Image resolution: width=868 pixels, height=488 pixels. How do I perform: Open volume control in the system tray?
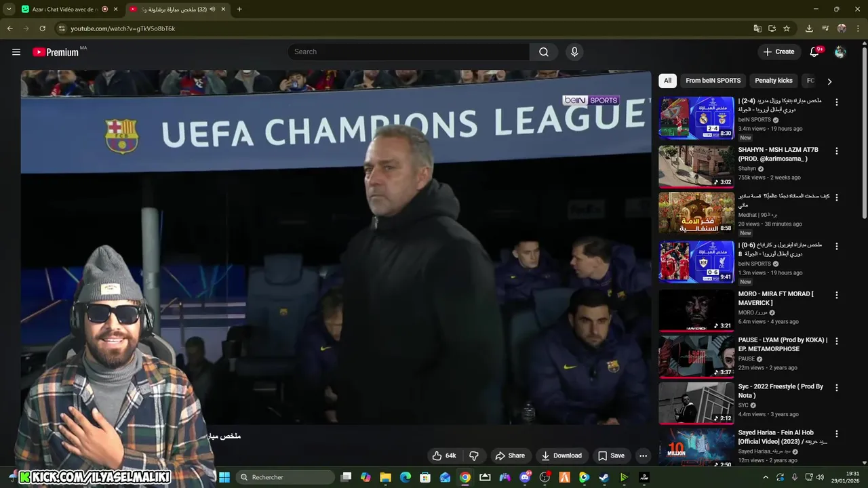pos(820,477)
